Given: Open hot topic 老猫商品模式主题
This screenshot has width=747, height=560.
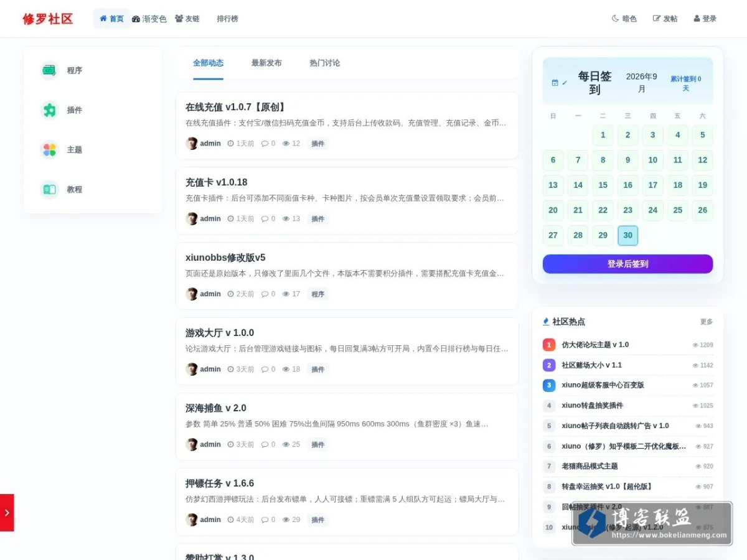Looking at the screenshot, I should click(590, 466).
